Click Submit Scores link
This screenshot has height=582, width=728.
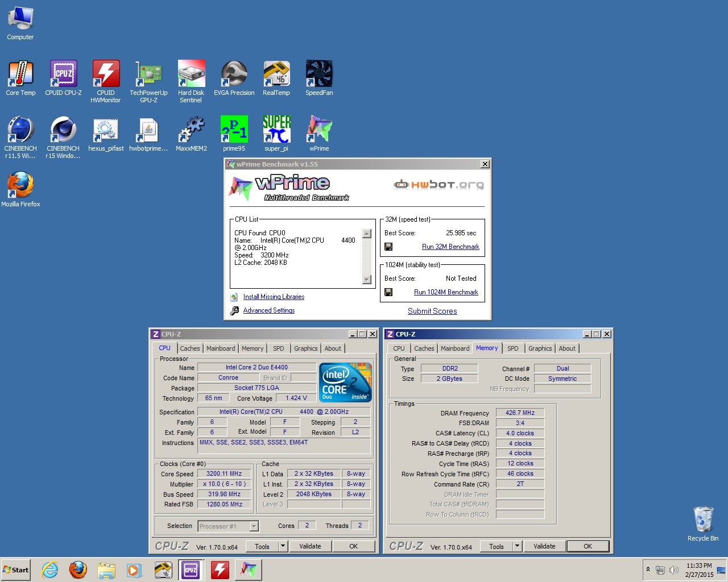432,311
